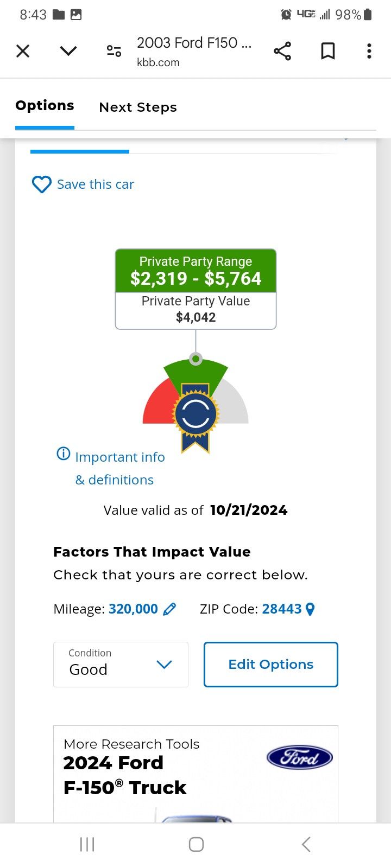391x868 pixels.
Task: Tap the downward chevron to minimize the tab
Action: pyautogui.click(x=68, y=51)
